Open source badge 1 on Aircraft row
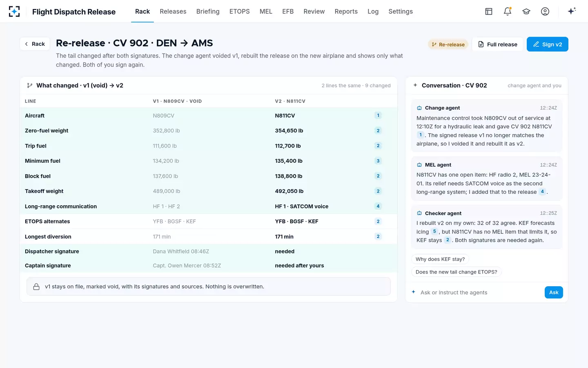 coord(378,116)
